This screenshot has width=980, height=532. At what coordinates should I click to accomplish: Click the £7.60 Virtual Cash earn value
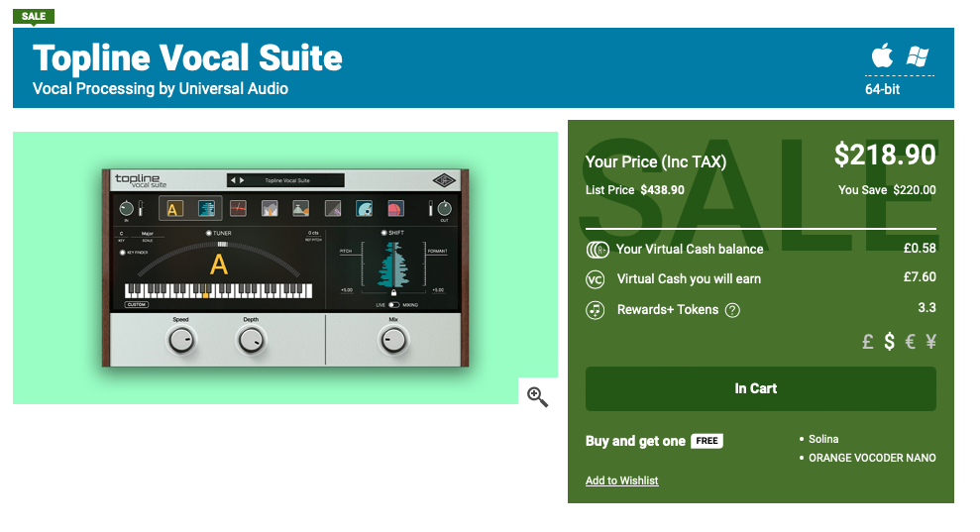(x=920, y=277)
